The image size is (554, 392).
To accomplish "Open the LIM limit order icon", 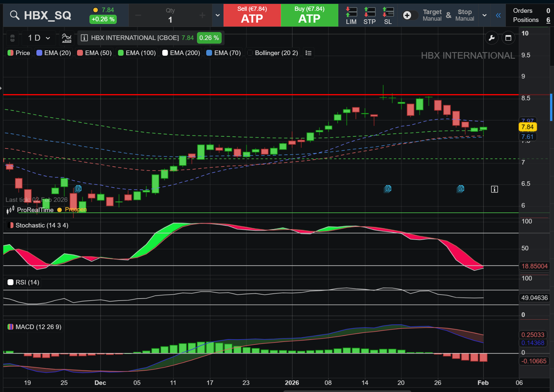I will [x=351, y=15].
